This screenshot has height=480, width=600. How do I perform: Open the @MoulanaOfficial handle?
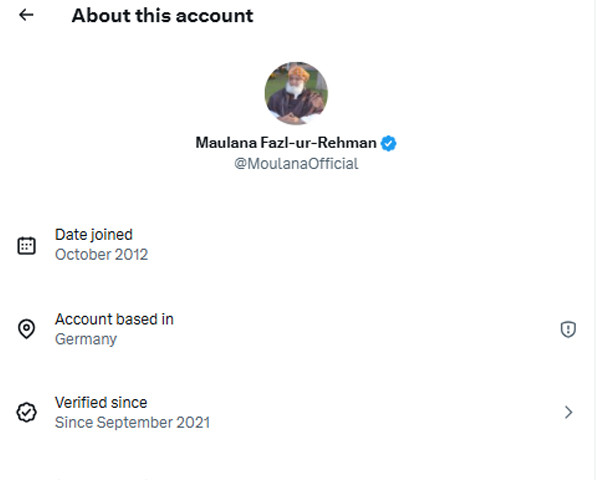click(296, 164)
